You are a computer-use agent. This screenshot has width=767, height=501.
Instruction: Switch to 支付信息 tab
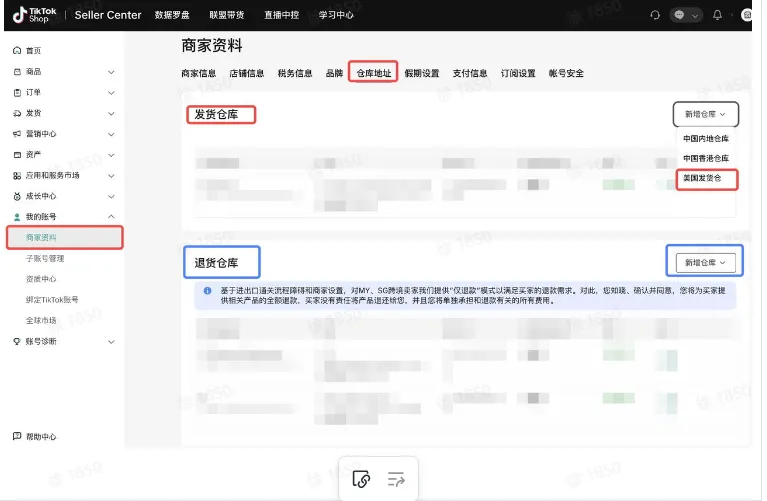[470, 73]
